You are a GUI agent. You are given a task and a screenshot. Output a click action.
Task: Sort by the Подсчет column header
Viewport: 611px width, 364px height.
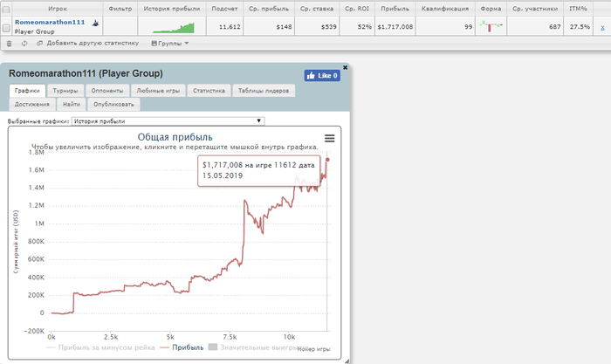[x=225, y=9]
